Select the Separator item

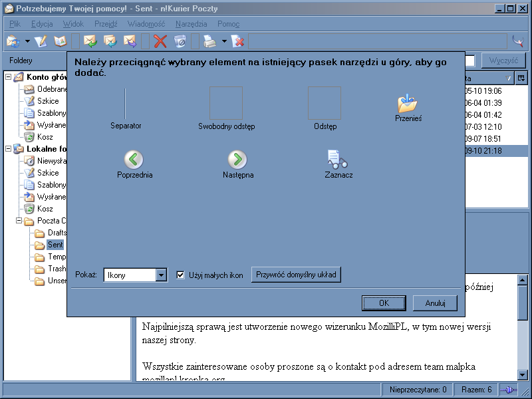[x=126, y=108]
